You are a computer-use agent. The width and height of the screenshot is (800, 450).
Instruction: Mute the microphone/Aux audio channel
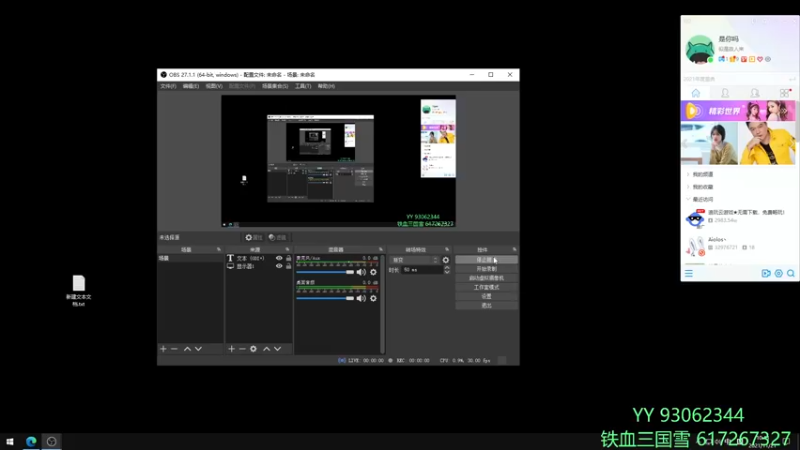(361, 272)
